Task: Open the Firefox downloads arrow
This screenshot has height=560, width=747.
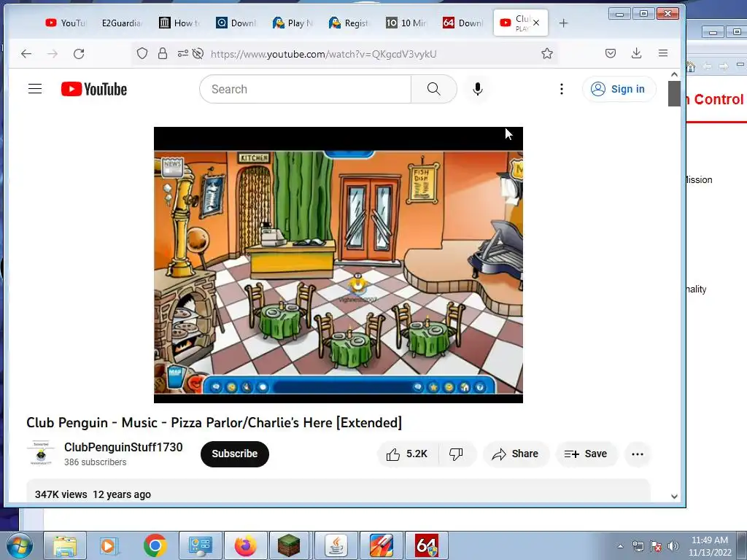Action: point(636,53)
